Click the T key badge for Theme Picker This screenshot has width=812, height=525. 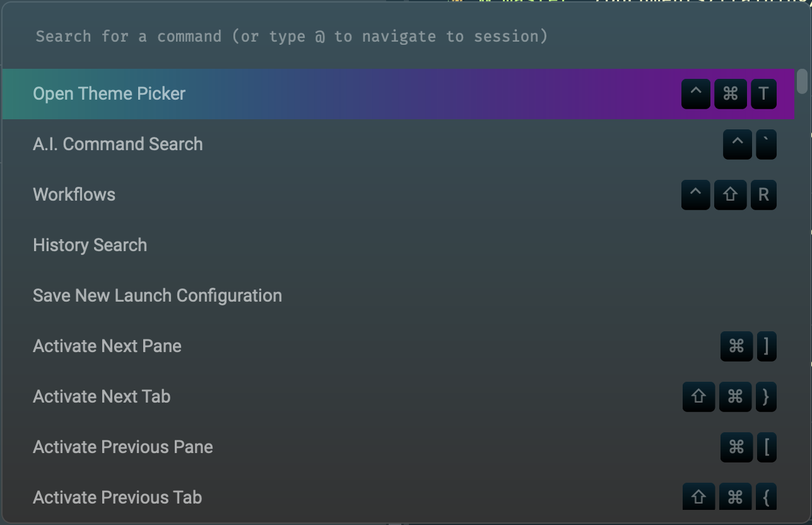click(763, 94)
